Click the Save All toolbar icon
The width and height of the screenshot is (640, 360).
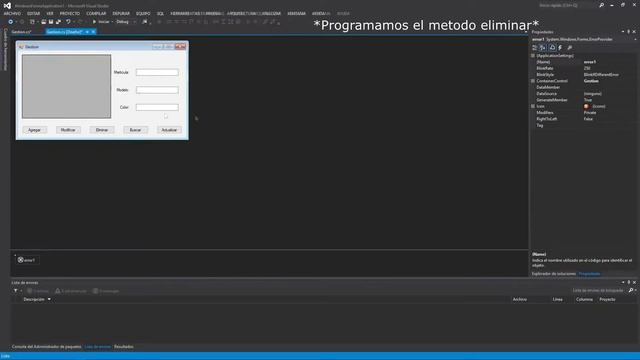click(58, 22)
